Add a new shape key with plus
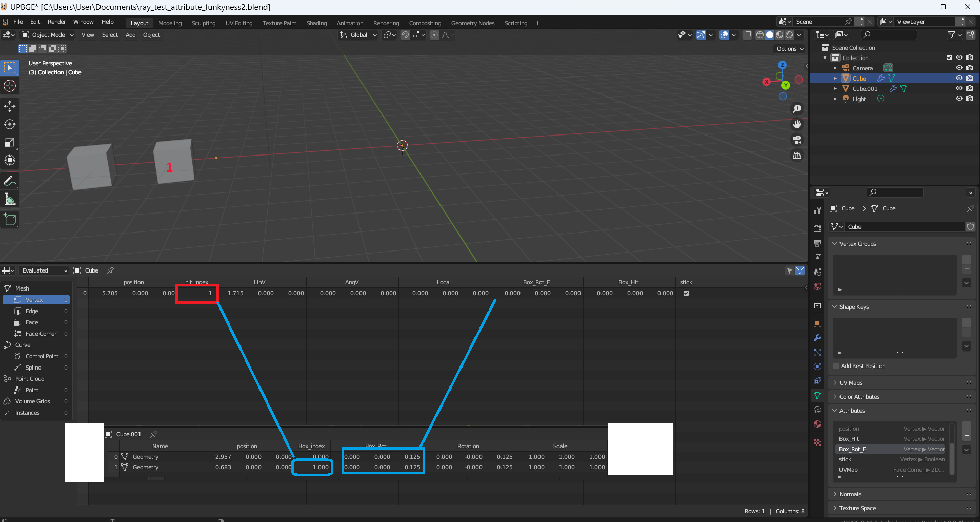Screen dimensions: 980x522 coord(967,322)
